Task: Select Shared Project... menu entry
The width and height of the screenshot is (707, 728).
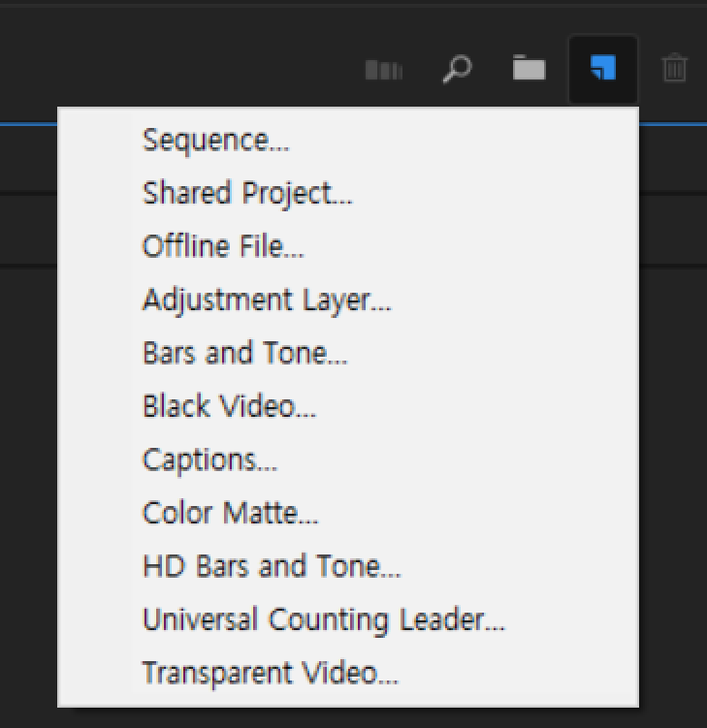Action: coord(348,194)
